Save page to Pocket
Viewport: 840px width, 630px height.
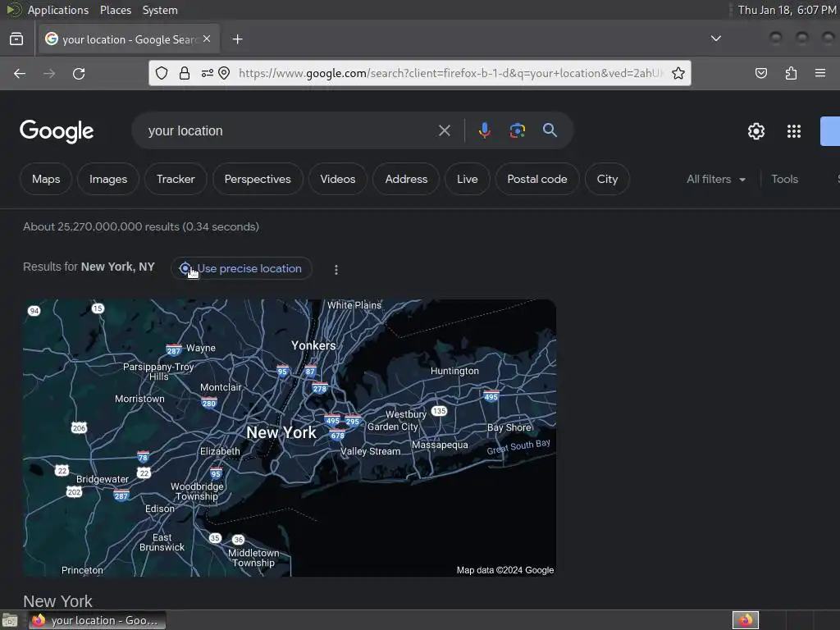click(760, 73)
